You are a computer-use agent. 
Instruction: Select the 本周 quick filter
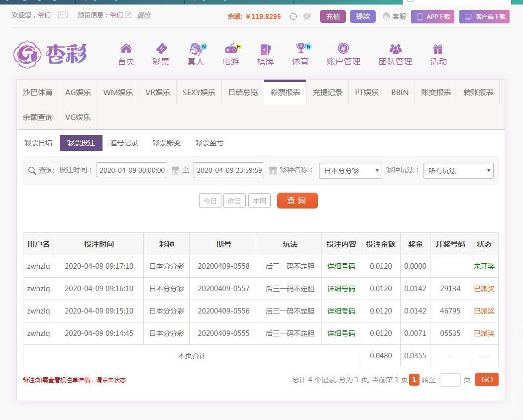259,201
